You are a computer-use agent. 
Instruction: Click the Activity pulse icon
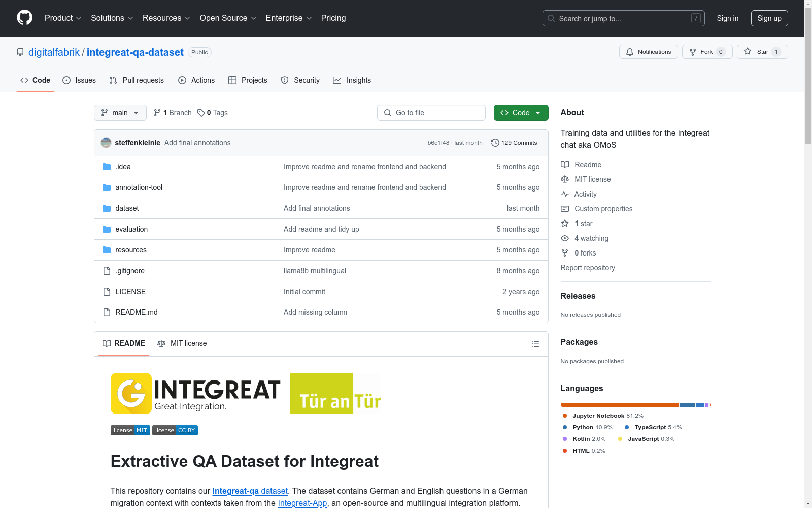tap(565, 194)
